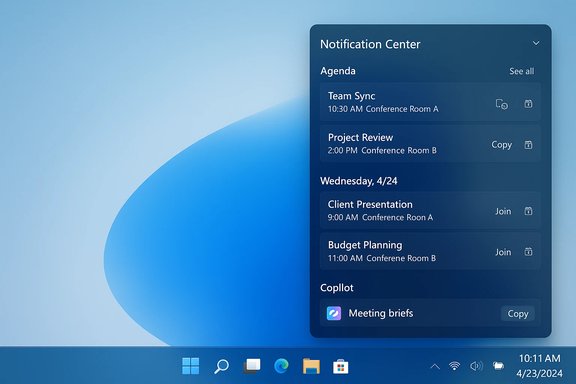Click '9:00 AM' Client Presentation details line

tap(380, 218)
